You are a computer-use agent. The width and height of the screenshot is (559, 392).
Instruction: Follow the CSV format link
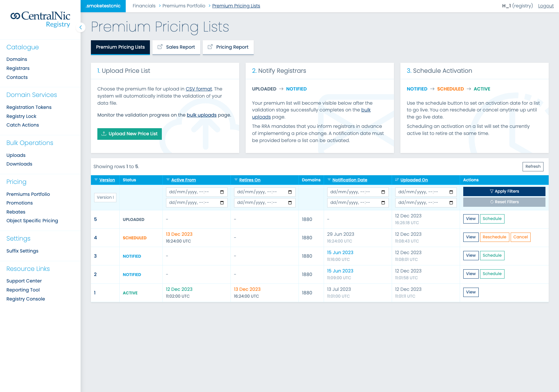point(199,89)
